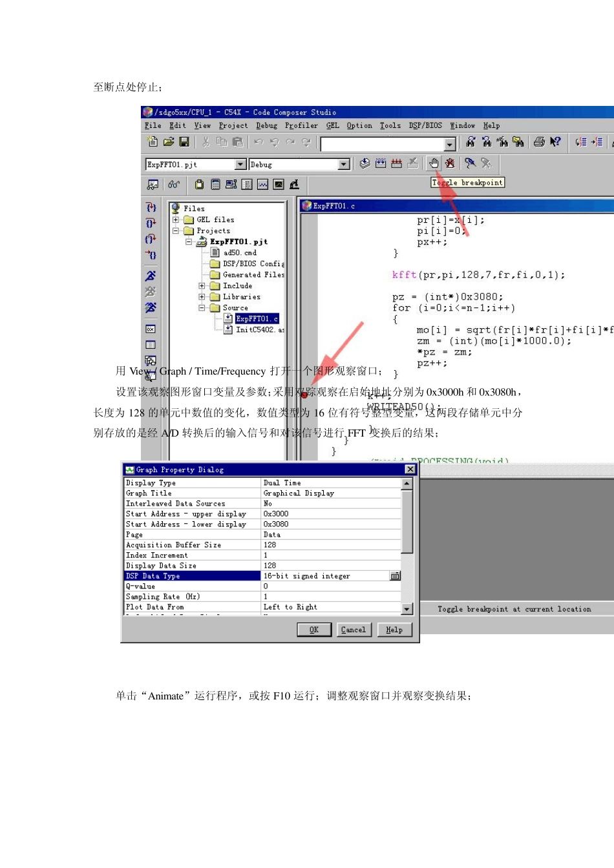Click the Toggle breakpoint hand icon
This screenshot has width=614, height=868.
(434, 163)
